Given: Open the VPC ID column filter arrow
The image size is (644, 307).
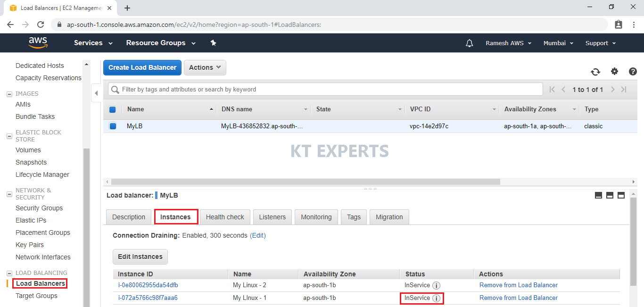Looking at the screenshot, I should [x=494, y=109].
